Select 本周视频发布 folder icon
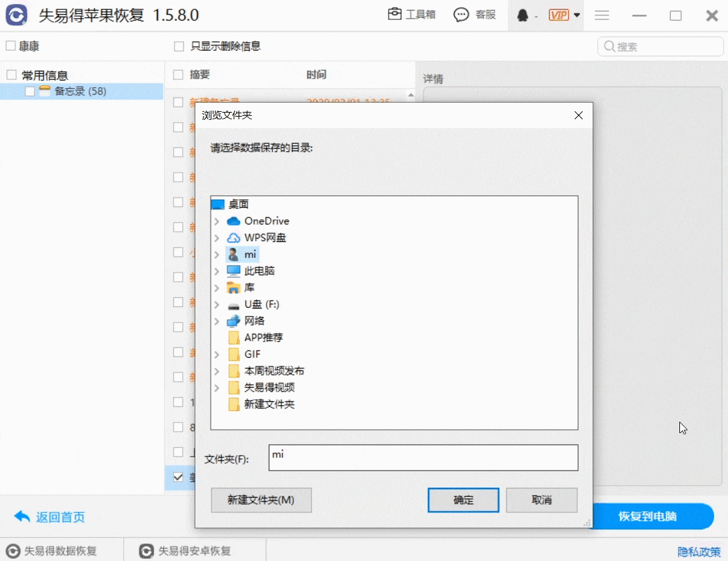728x561 pixels. pyautogui.click(x=233, y=371)
